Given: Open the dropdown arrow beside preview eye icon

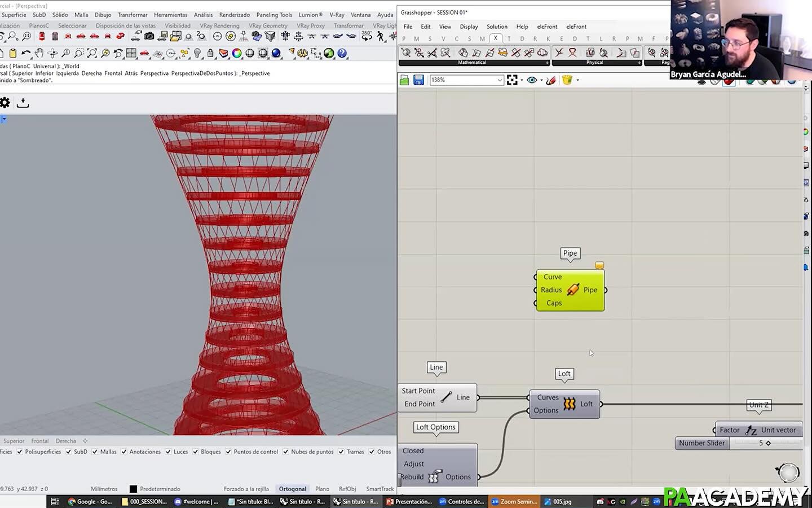Looking at the screenshot, I should pyautogui.click(x=541, y=80).
